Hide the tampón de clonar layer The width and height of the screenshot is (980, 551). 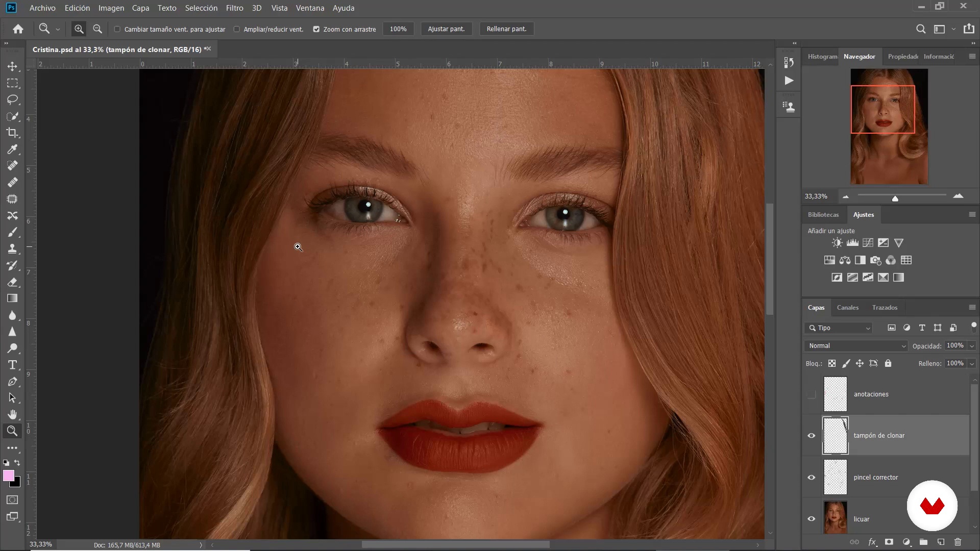point(812,436)
